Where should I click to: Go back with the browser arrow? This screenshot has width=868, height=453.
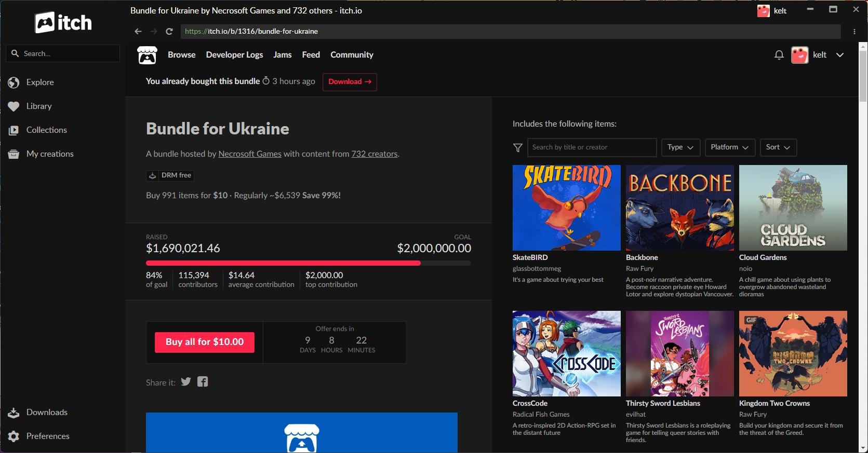tap(138, 31)
